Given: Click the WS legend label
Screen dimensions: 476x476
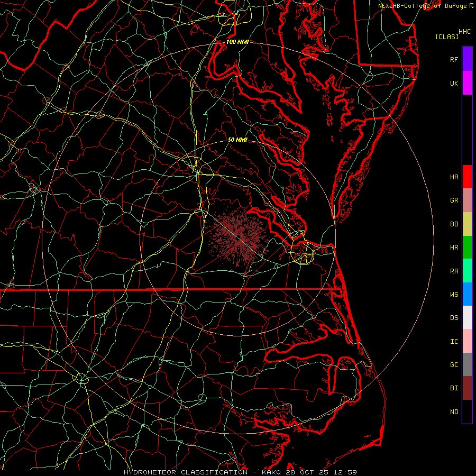Looking at the screenshot, I should 454,295.
